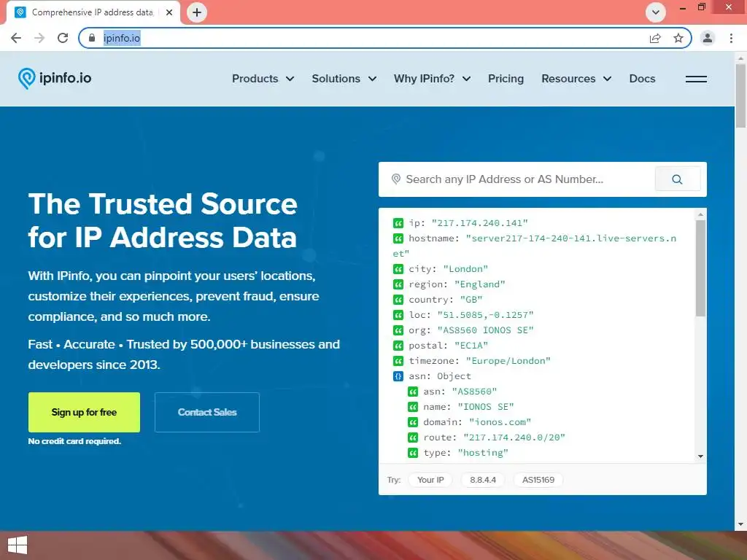The image size is (747, 560).
Task: Open the Pricing page
Action: (506, 79)
